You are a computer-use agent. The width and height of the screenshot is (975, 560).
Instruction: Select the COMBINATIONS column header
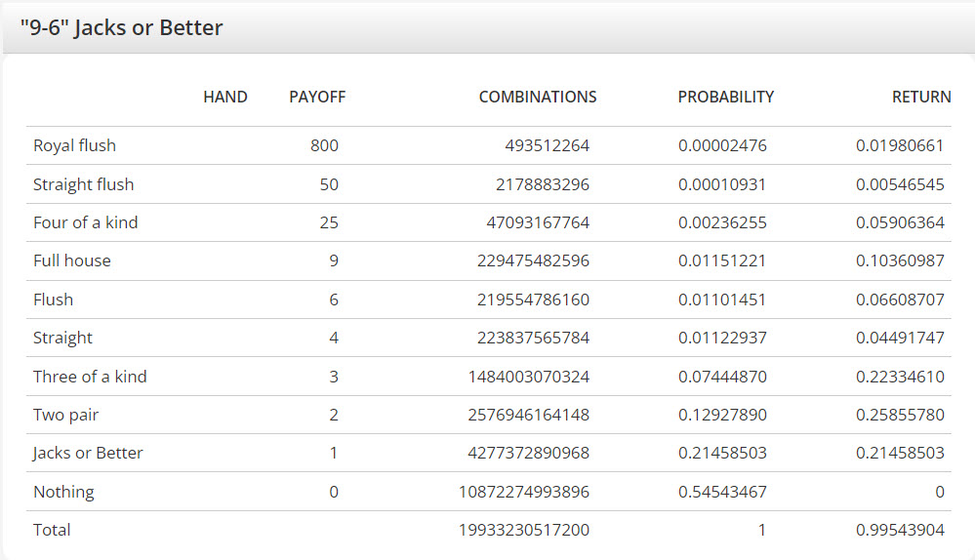click(537, 97)
